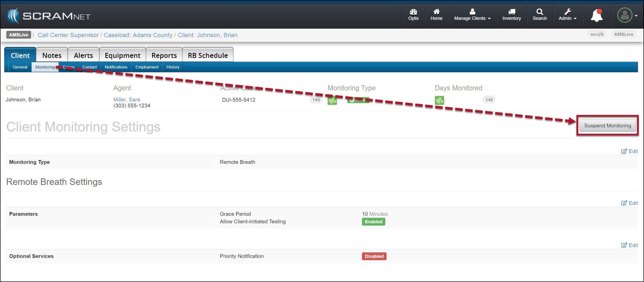Click Caseload: Adams County breadcrumb
The height and width of the screenshot is (282, 644).
pos(138,35)
